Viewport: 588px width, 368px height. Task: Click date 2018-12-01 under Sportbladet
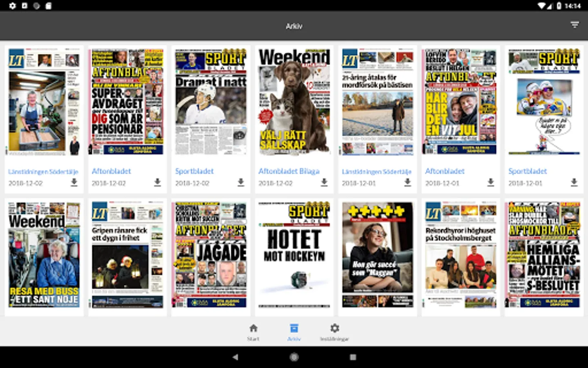526,183
